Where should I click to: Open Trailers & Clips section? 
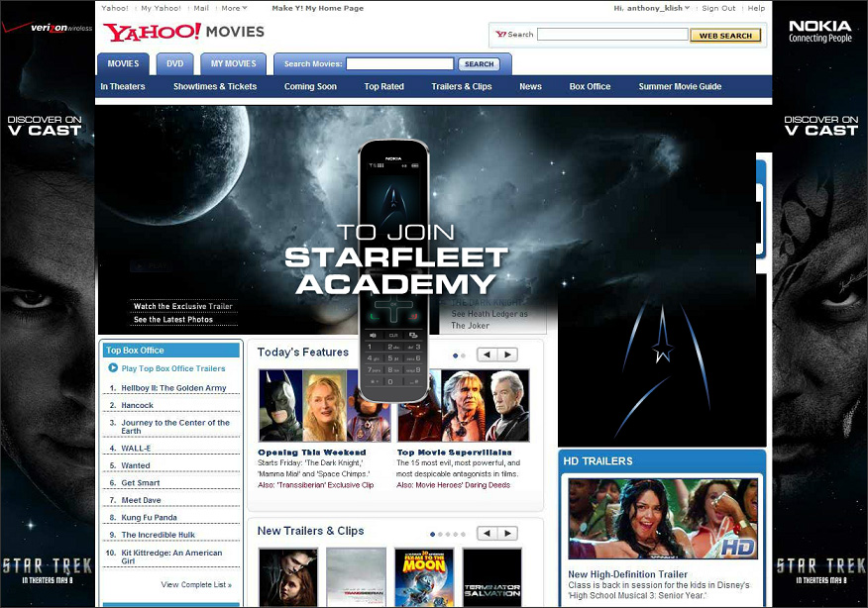(x=461, y=87)
